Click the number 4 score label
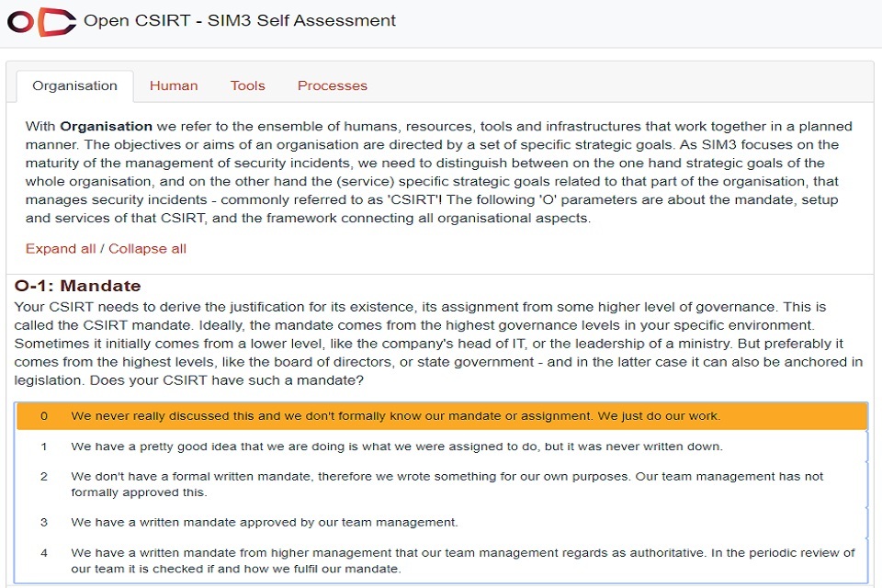 44,553
